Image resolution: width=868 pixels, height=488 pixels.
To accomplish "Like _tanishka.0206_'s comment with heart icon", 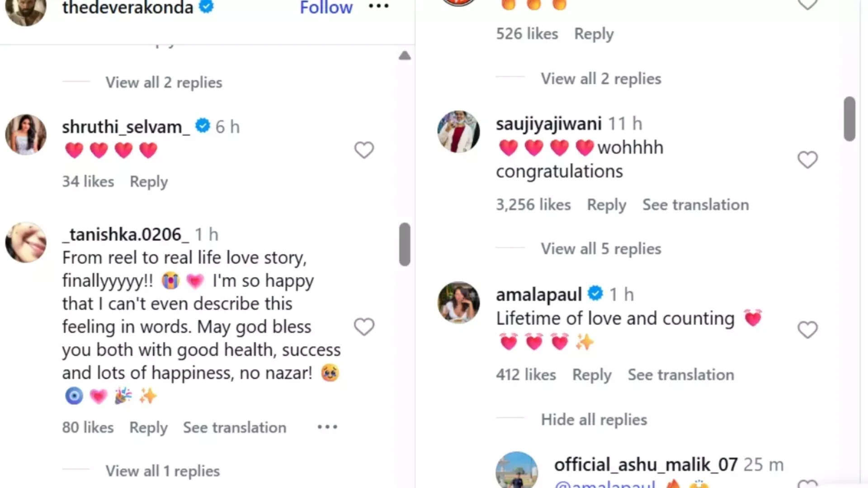I will point(364,327).
